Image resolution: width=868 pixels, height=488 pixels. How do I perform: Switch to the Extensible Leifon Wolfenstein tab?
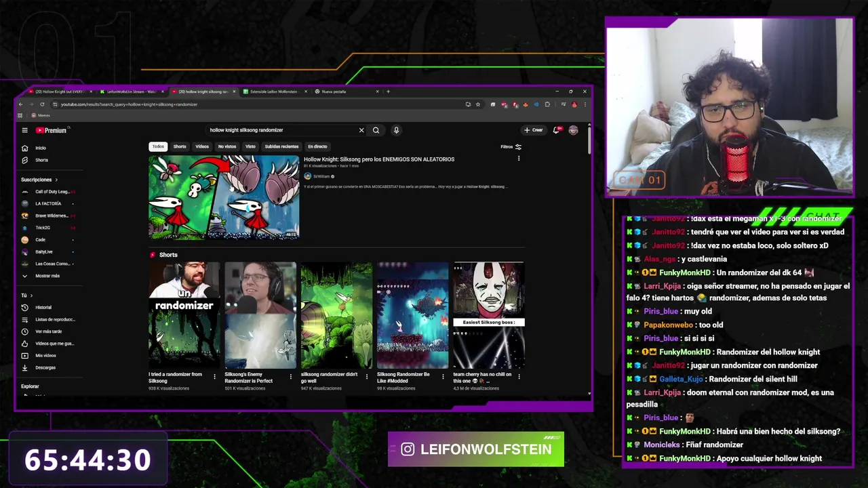pos(274,91)
